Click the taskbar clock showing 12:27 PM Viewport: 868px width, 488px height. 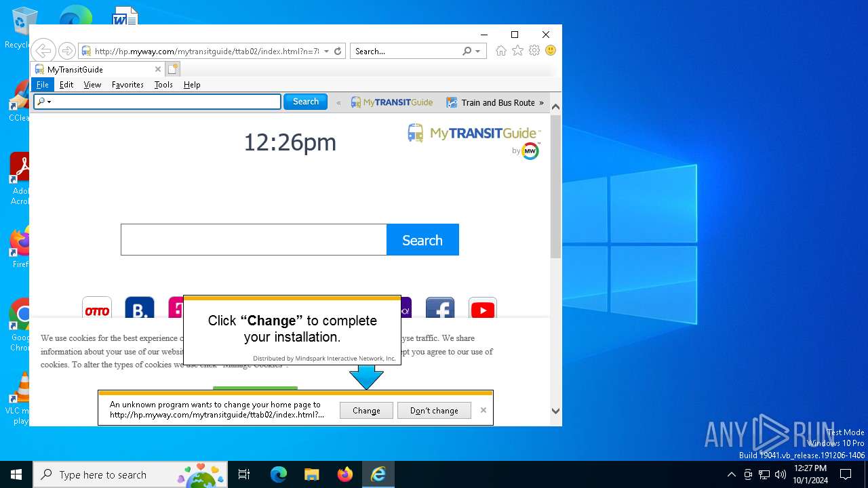(x=810, y=474)
